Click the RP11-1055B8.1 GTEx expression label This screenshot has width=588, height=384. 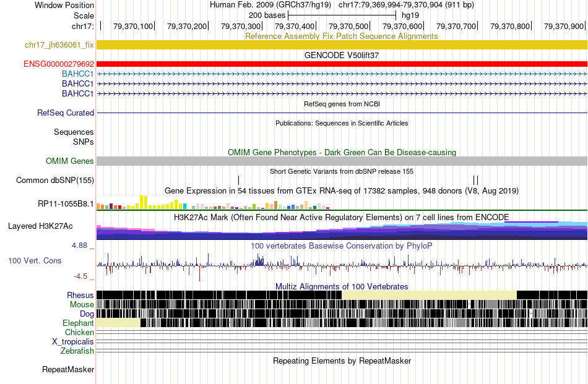(x=66, y=204)
